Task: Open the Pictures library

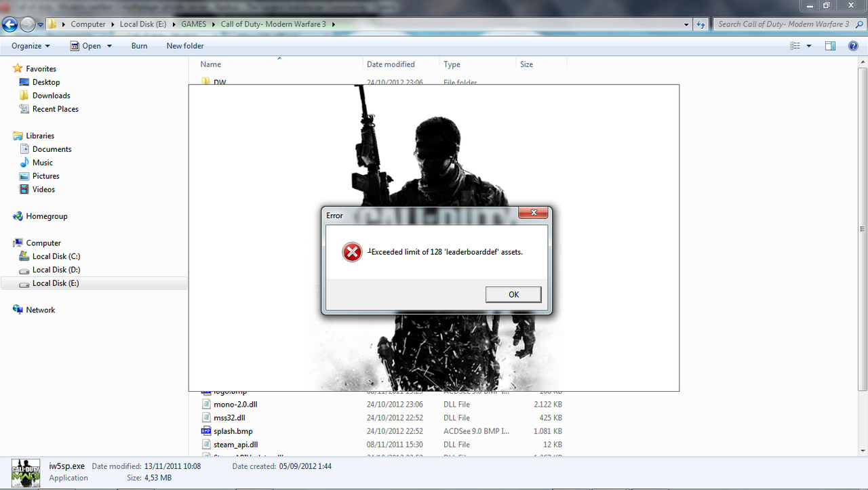Action: [x=46, y=176]
